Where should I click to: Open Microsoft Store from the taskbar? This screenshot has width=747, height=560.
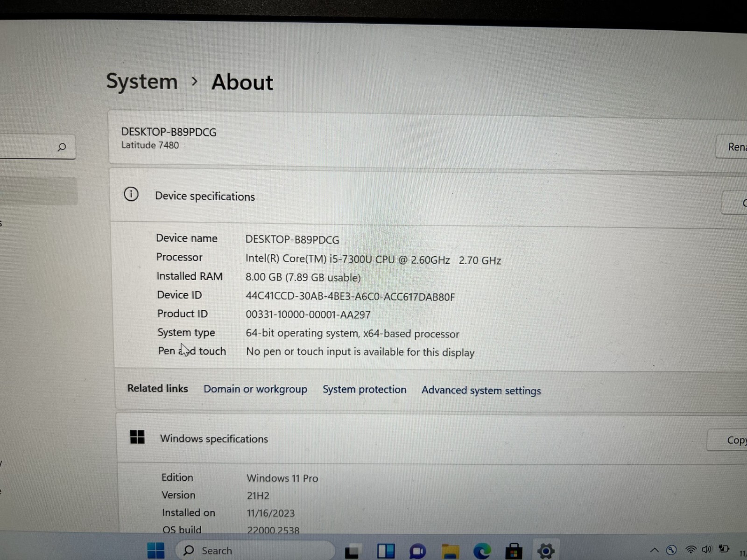pyautogui.click(x=514, y=551)
